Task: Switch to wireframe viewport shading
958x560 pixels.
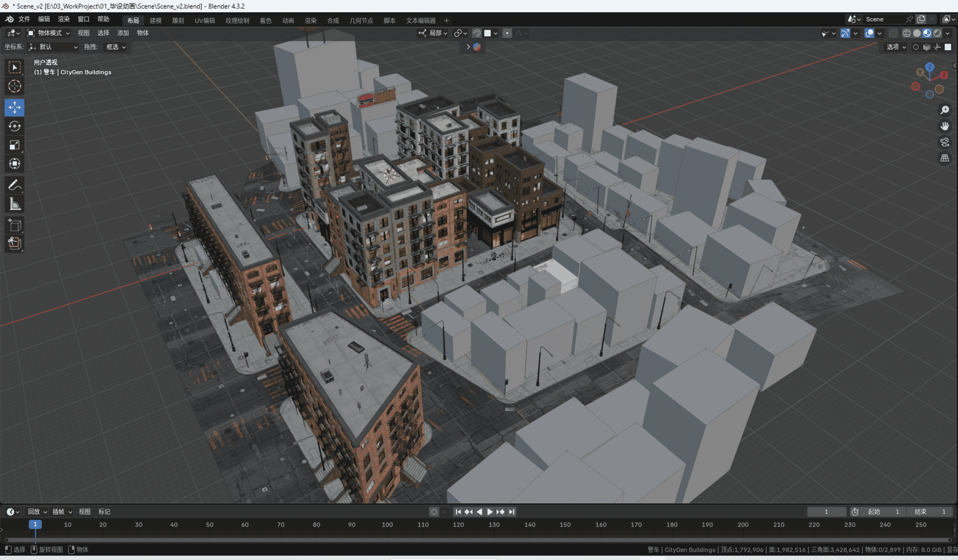Action: (906, 33)
